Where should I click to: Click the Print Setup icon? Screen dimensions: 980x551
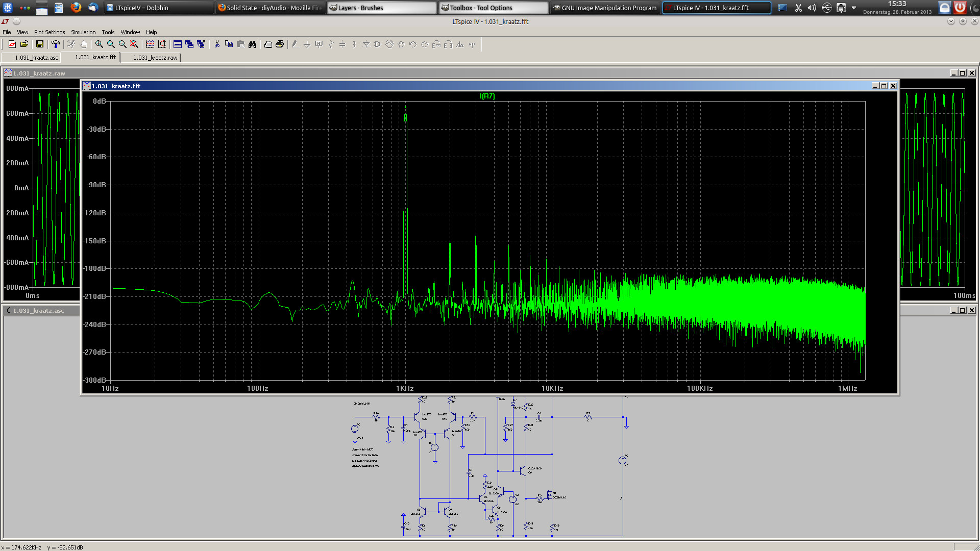point(268,44)
